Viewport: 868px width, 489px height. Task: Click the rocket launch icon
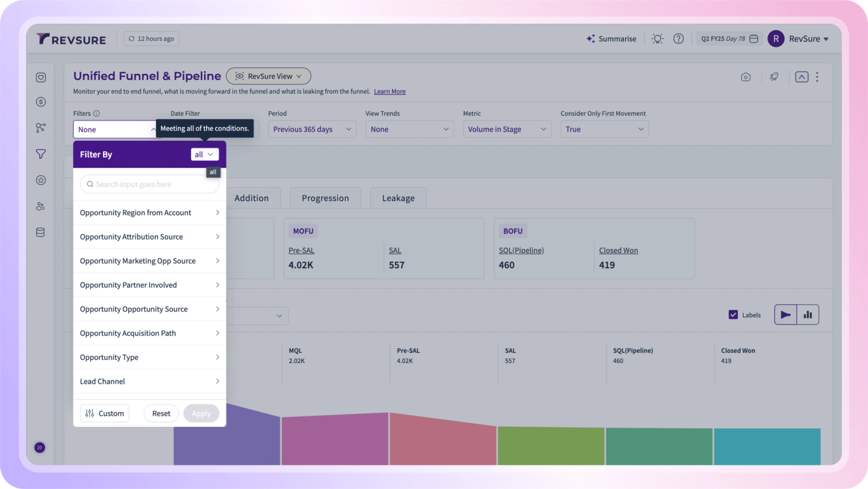(x=774, y=77)
